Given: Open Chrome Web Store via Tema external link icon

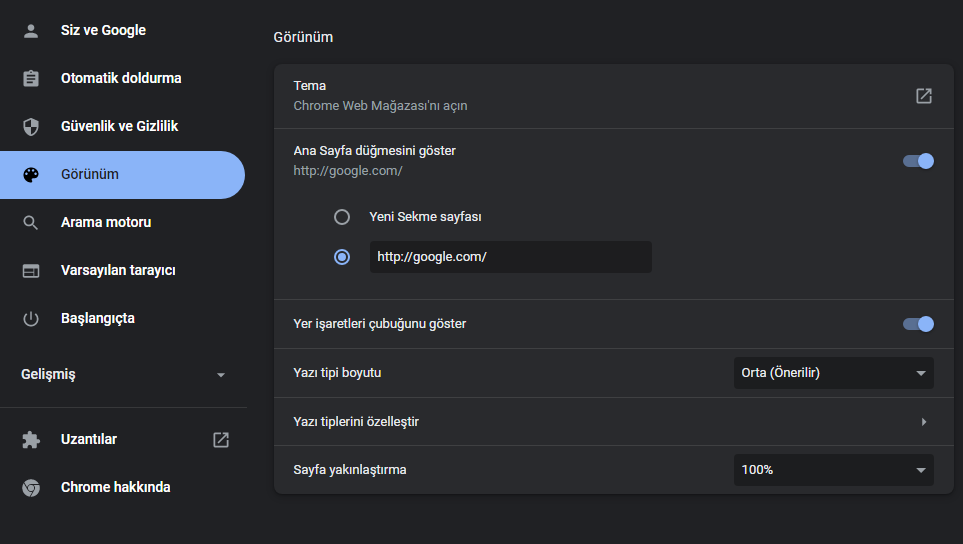Looking at the screenshot, I should (x=924, y=96).
